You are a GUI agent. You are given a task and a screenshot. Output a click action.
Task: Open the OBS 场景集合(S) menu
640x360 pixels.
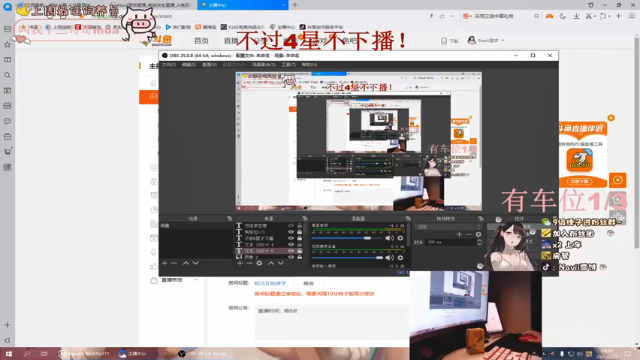[264, 64]
